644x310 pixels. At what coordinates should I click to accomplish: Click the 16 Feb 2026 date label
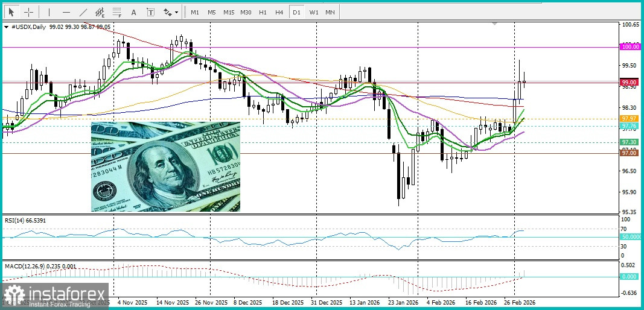tap(481, 302)
